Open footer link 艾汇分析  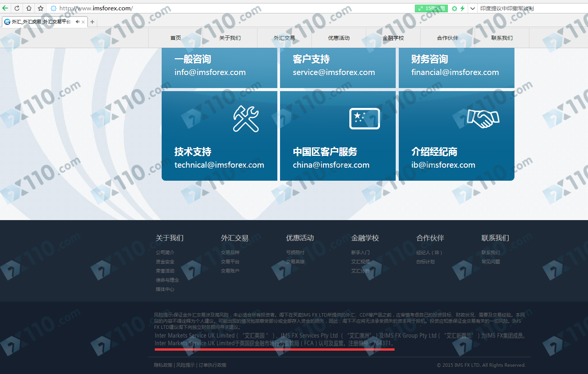coord(360,271)
